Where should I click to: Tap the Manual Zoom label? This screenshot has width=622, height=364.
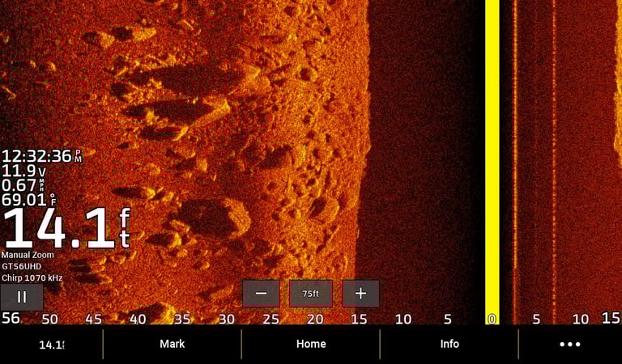click(28, 255)
